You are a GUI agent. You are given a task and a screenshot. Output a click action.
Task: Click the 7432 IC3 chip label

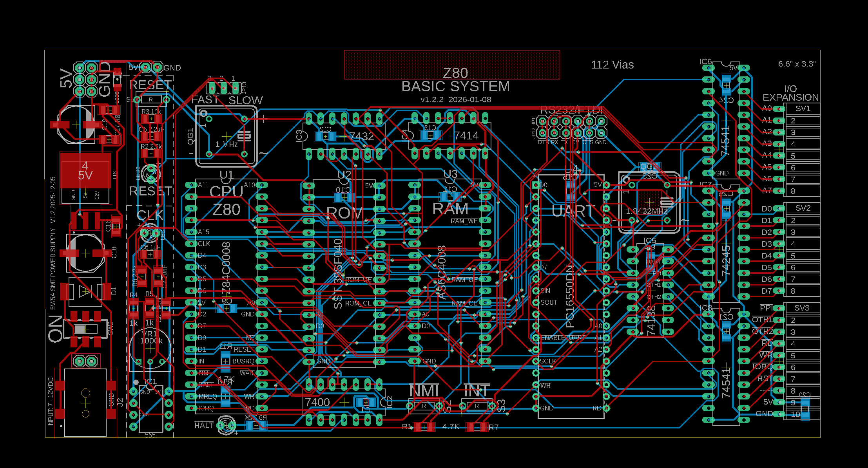pos(361,136)
